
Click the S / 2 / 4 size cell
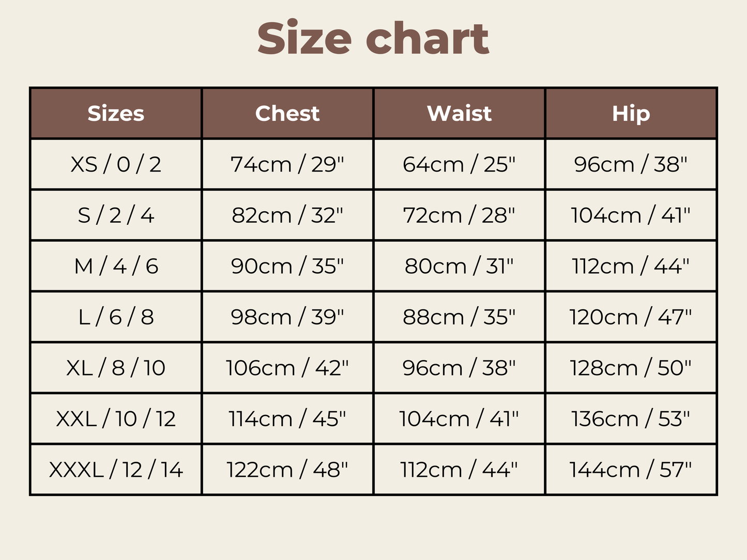coord(116,215)
